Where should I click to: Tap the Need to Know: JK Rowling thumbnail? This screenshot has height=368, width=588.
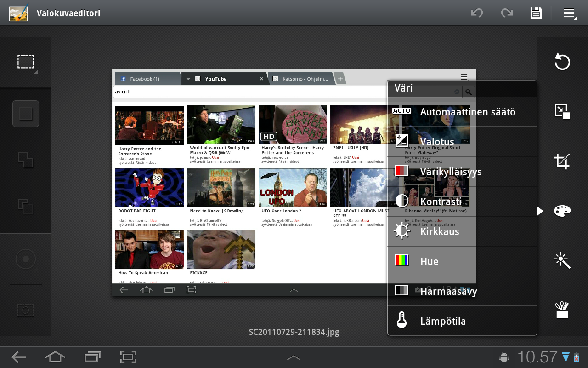221,188
